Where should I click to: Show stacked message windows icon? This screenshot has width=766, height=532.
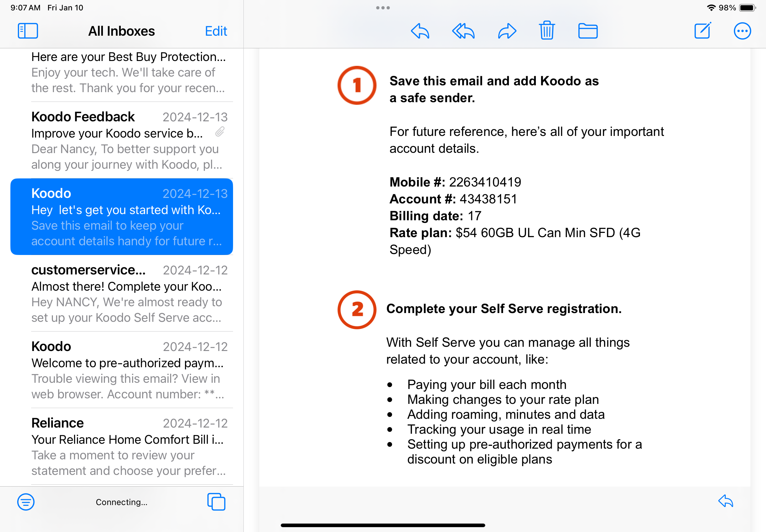coord(216,502)
